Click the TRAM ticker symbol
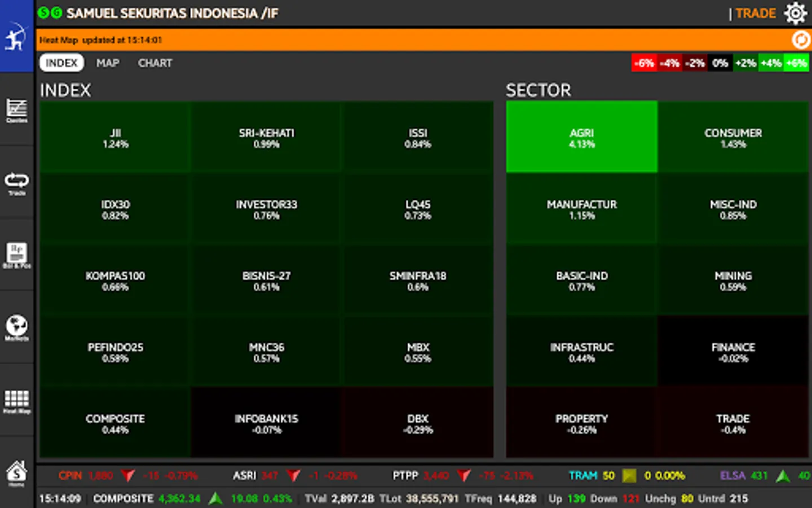The width and height of the screenshot is (812, 508). point(582,475)
